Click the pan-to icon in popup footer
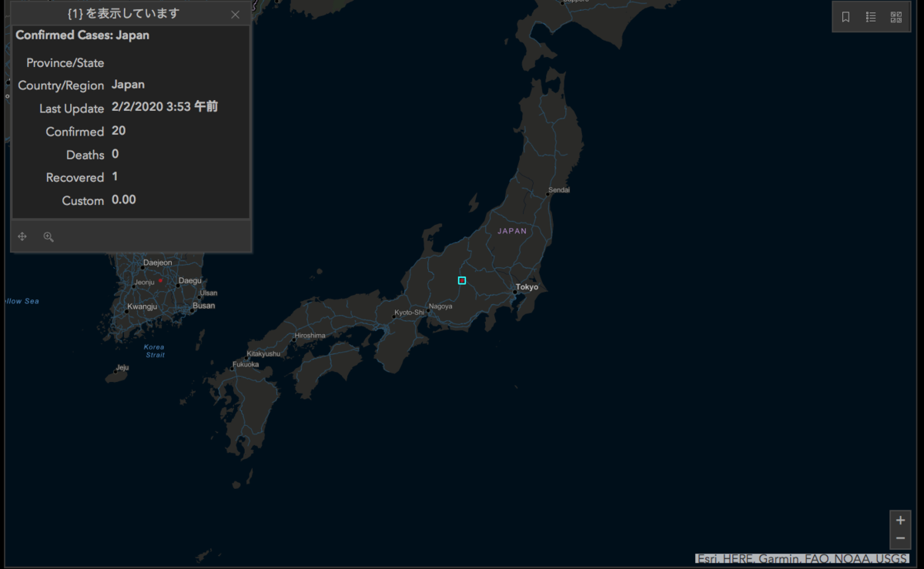This screenshot has height=569, width=924. [x=22, y=236]
